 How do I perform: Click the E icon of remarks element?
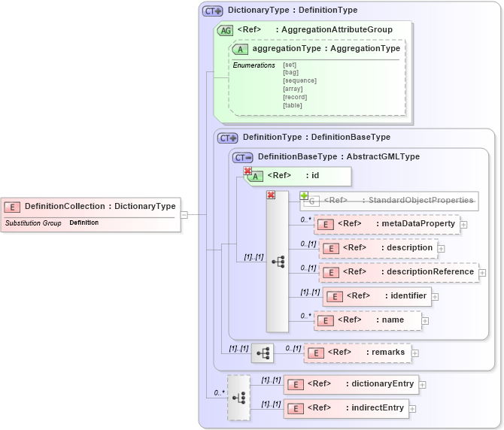316,353
